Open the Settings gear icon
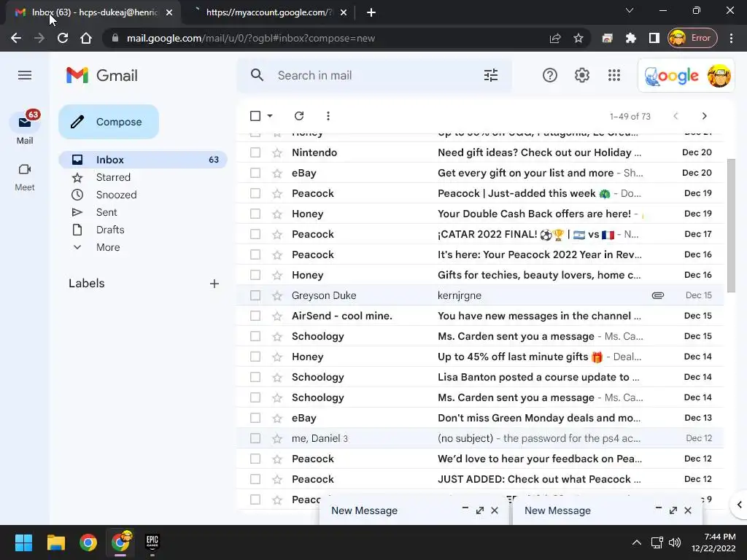 (x=581, y=75)
